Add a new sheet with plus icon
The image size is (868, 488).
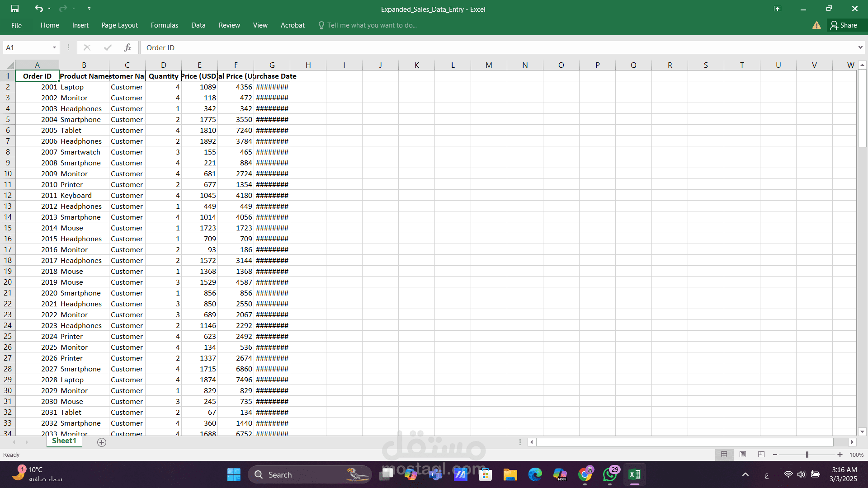[102, 442]
